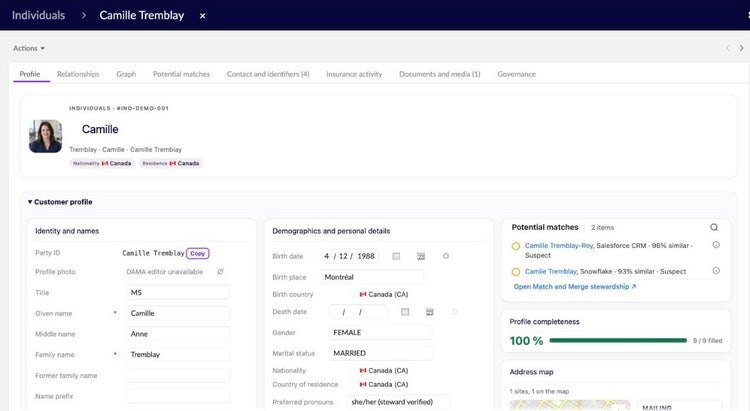Go to previous record arrow
750x411 pixels.
point(728,48)
